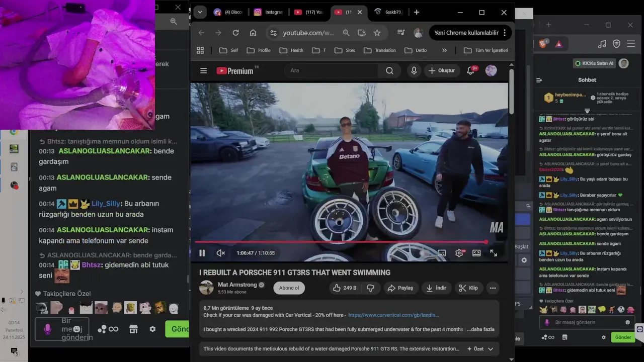Toggle subtitles on the video player
The width and height of the screenshot is (644, 362).
pos(442,253)
